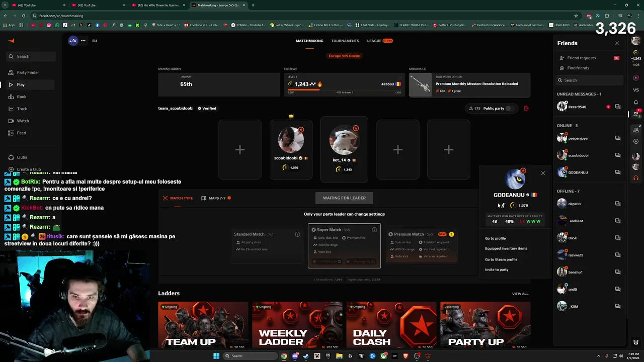
Task: Open chat with GODEANUU in friends list
Action: (x=617, y=172)
